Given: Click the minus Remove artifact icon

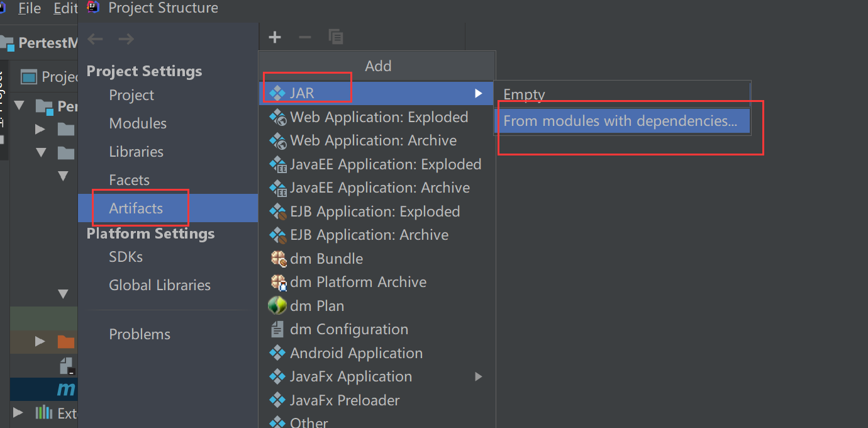Looking at the screenshot, I should [x=305, y=38].
